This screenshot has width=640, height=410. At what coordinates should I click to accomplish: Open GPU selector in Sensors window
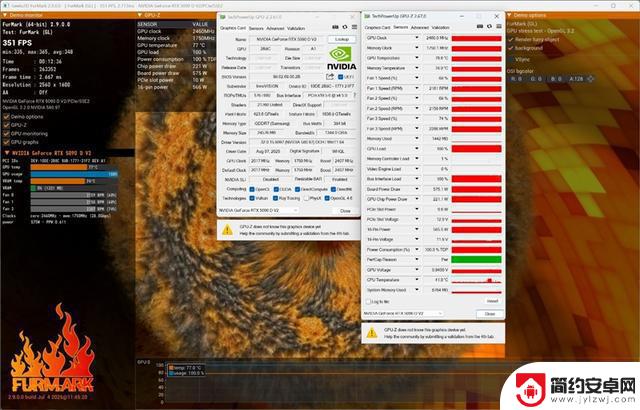pos(403,313)
